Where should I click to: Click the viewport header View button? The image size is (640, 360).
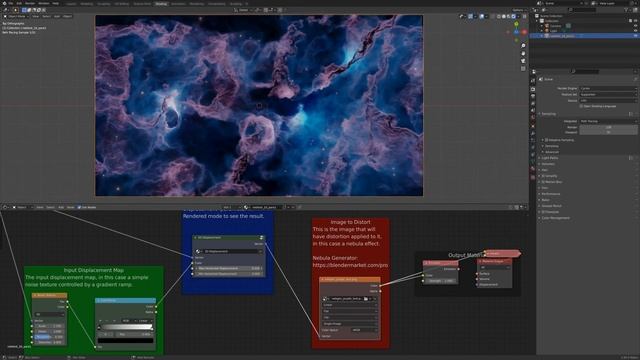pos(36,16)
